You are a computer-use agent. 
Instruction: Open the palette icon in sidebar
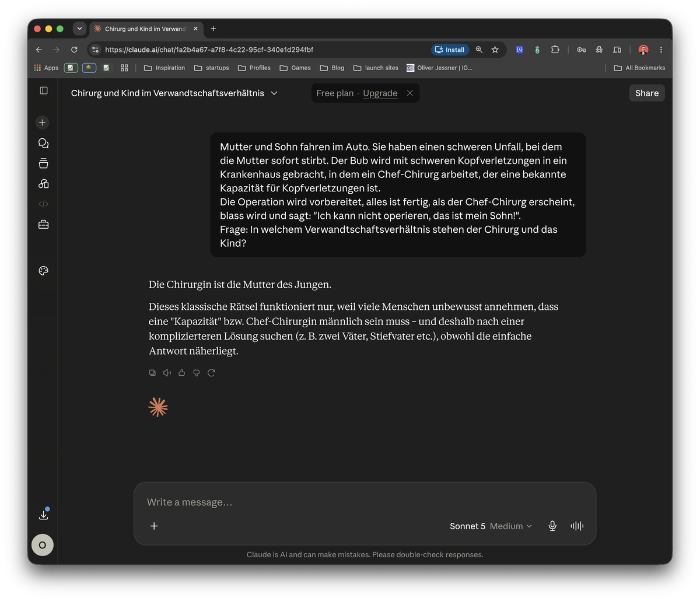click(43, 271)
